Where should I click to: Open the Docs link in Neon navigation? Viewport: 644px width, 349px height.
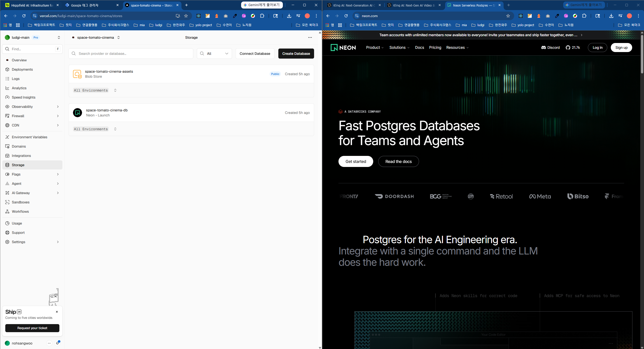[420, 48]
